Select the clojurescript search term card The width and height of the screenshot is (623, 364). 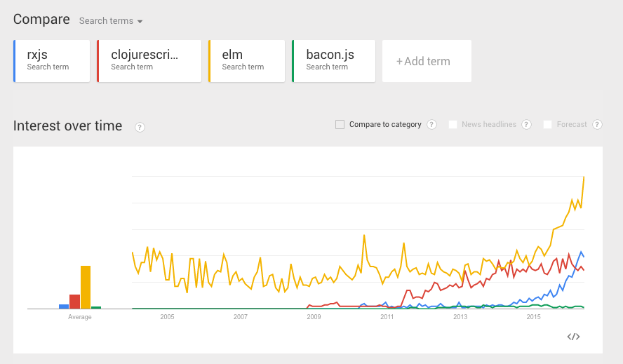pos(149,61)
